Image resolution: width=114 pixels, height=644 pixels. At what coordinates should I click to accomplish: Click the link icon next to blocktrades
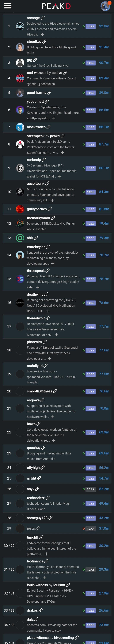tap(48, 127)
